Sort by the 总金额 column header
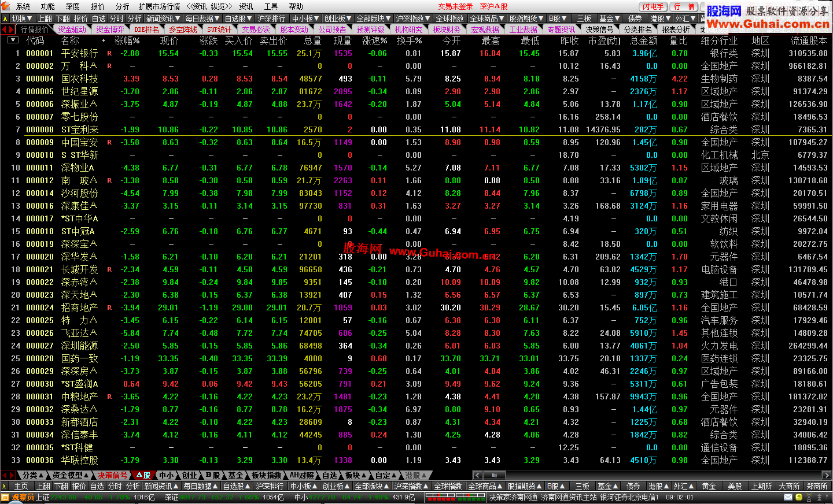The width and height of the screenshot is (833, 504). pyautogui.click(x=644, y=40)
